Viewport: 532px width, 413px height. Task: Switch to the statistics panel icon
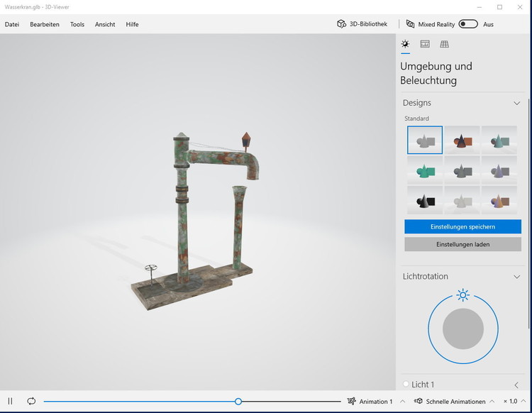425,44
